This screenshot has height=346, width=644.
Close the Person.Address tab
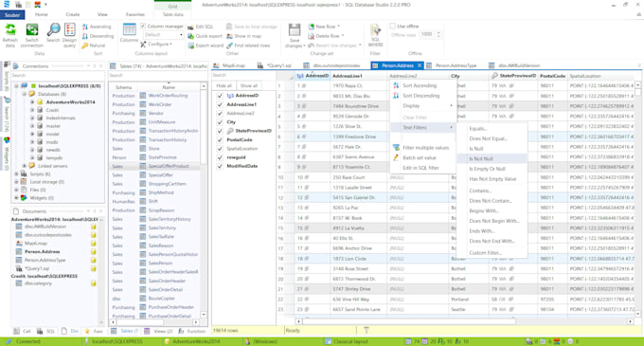pyautogui.click(x=420, y=65)
